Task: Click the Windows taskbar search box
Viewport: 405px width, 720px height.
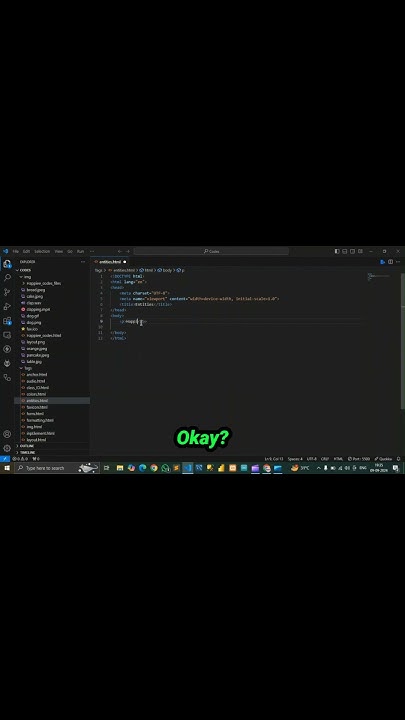Action: pyautogui.click(x=57, y=468)
